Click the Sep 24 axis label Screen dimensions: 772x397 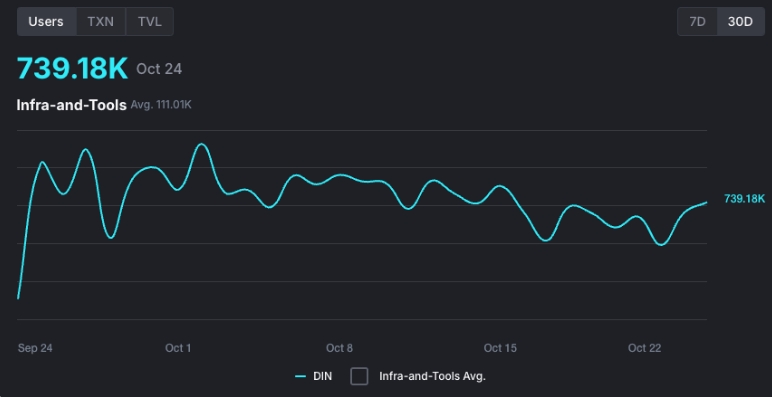click(x=35, y=348)
